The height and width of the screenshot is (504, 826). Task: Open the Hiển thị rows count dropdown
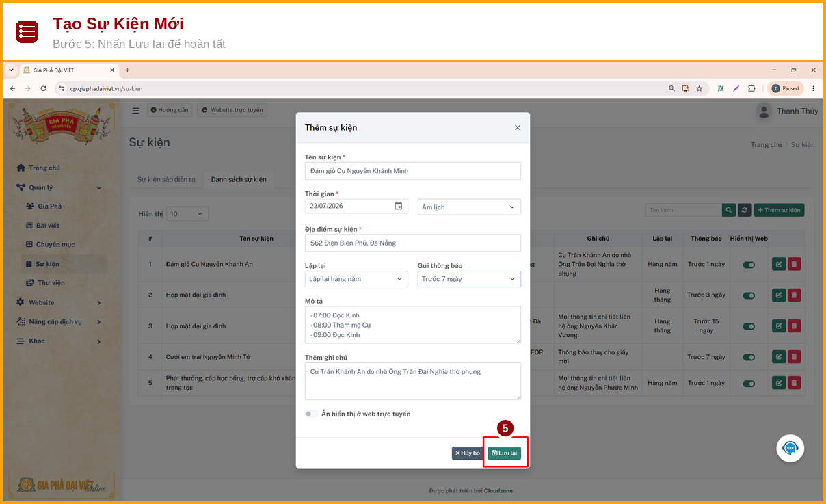coord(187,214)
